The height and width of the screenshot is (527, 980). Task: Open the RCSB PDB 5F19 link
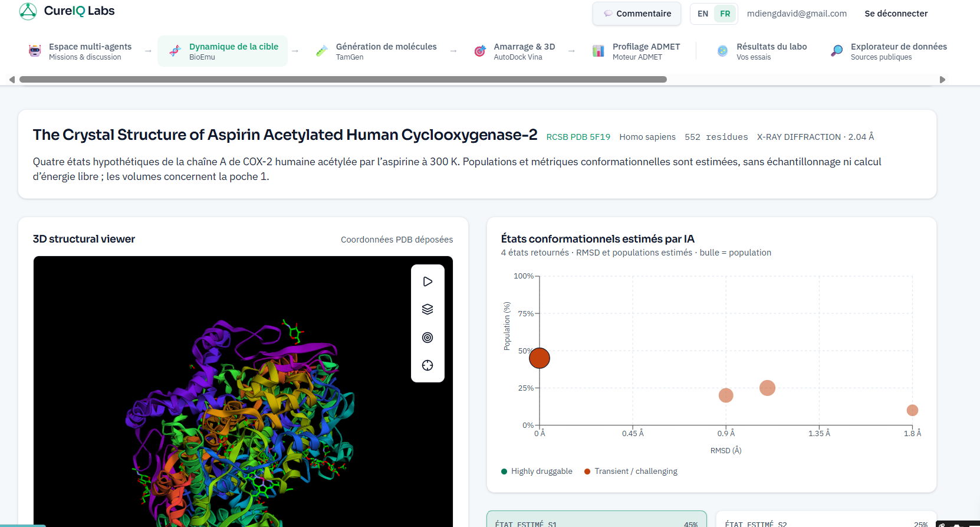click(x=578, y=137)
